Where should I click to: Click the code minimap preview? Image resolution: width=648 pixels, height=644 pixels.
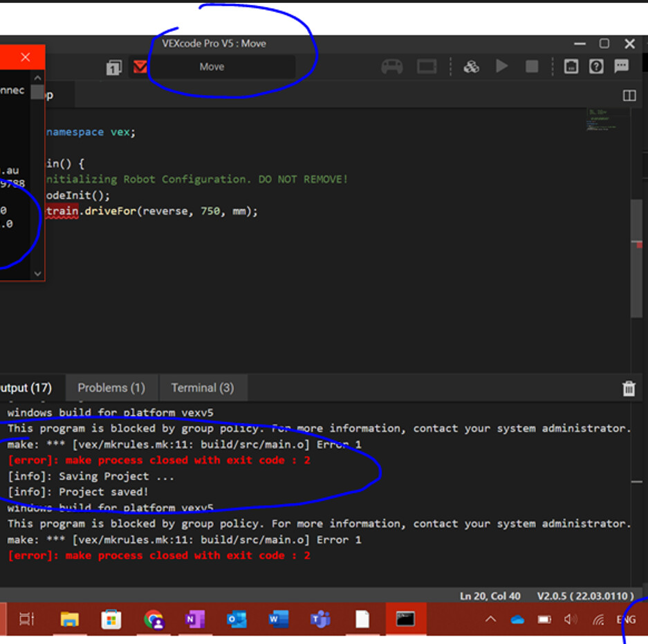pyautogui.click(x=602, y=120)
